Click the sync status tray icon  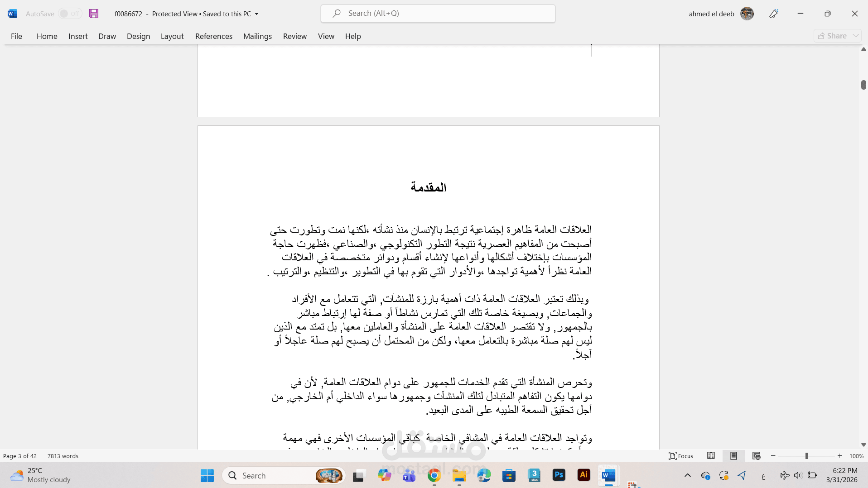tap(723, 475)
